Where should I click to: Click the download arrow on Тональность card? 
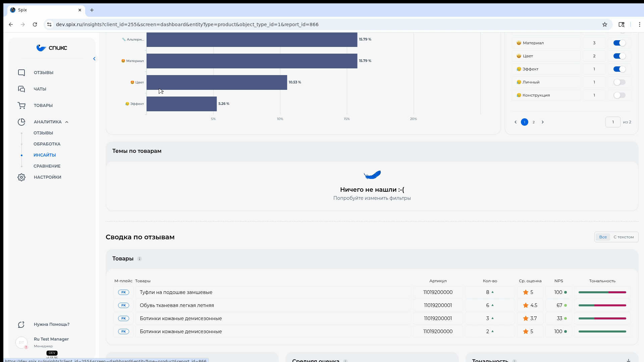coord(628,361)
